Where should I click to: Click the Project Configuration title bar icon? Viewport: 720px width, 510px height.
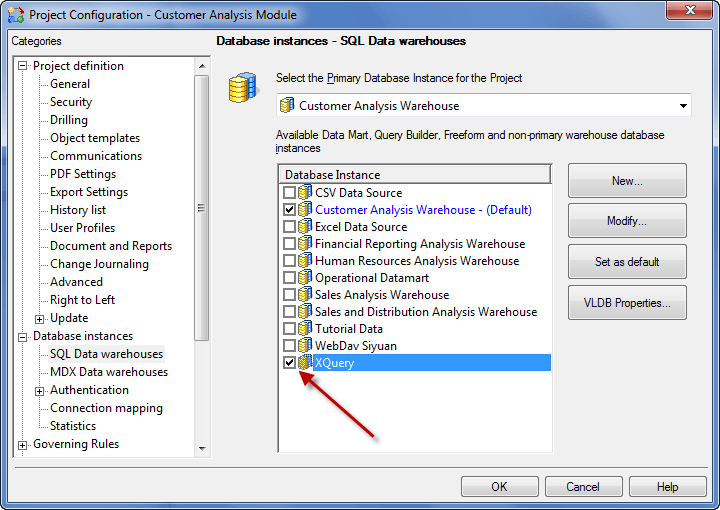(x=15, y=15)
